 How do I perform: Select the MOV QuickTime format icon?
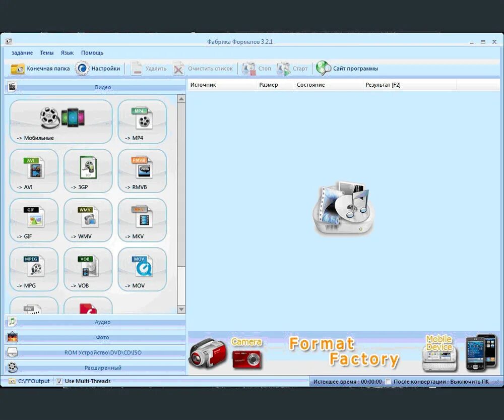coord(142,269)
